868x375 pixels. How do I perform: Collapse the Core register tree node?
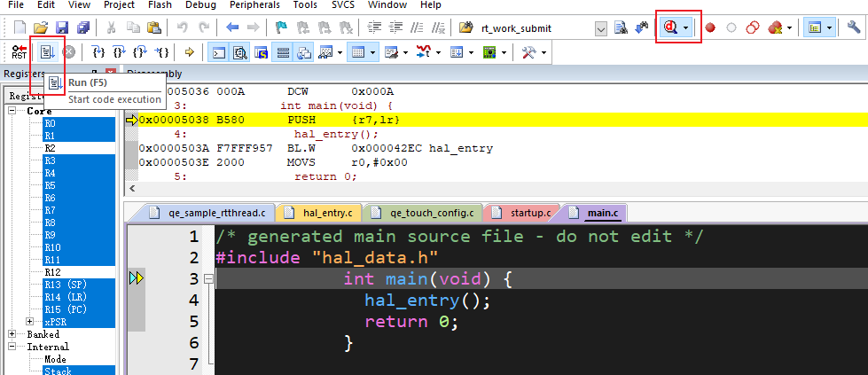[14, 111]
